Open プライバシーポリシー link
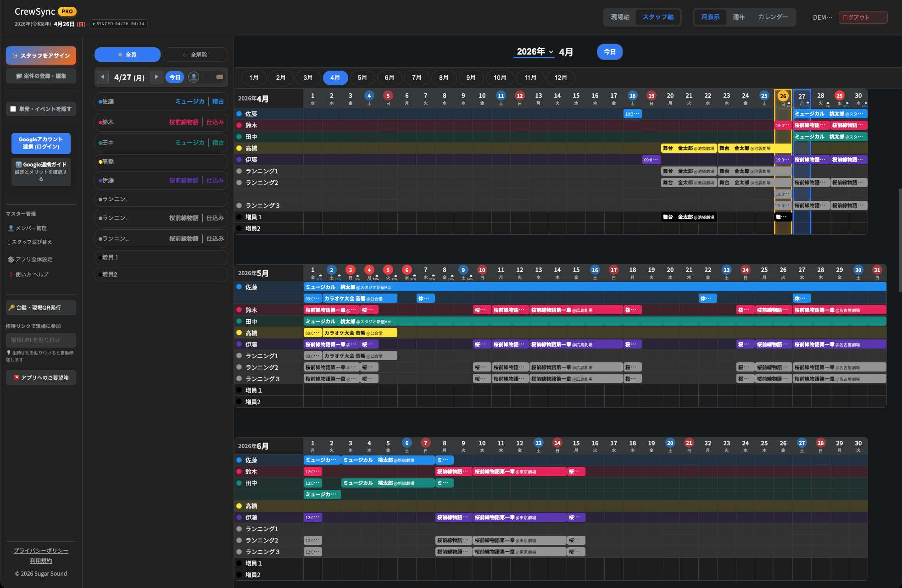This screenshot has width=902, height=588. point(41,550)
